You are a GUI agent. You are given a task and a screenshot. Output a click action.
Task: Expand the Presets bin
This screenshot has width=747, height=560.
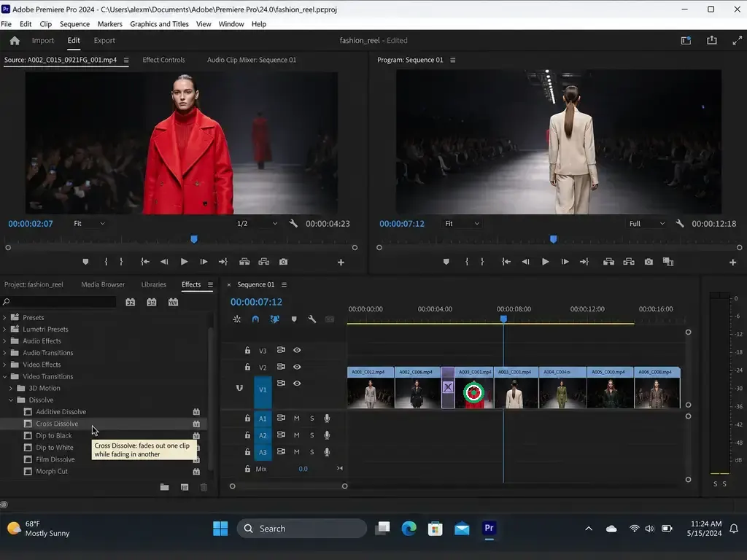pyautogui.click(x=5, y=317)
